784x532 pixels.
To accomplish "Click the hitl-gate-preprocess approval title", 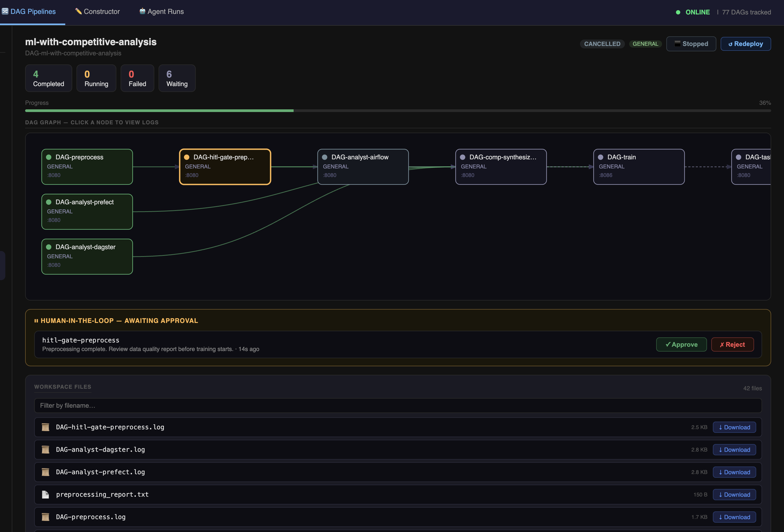I will [81, 340].
